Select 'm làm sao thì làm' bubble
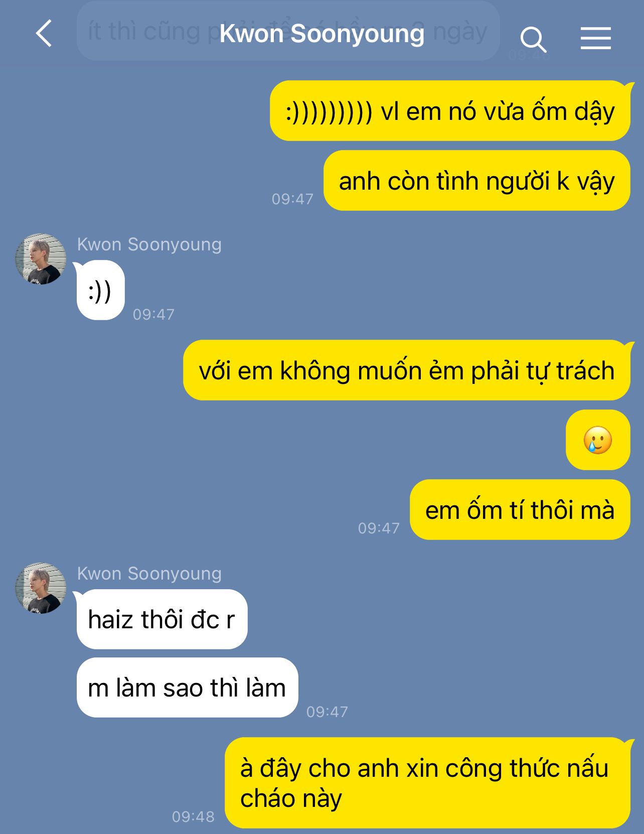Image resolution: width=644 pixels, height=834 pixels. tap(187, 687)
